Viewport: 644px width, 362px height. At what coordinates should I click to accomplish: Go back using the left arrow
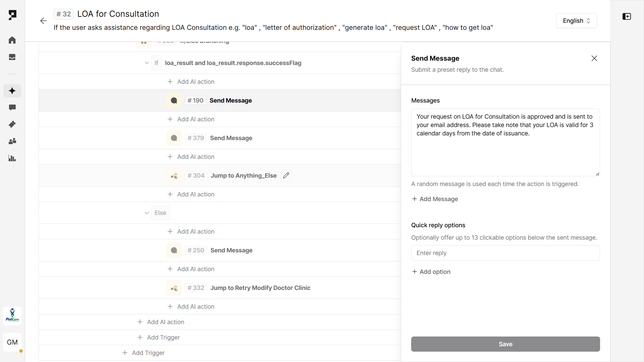43,21
